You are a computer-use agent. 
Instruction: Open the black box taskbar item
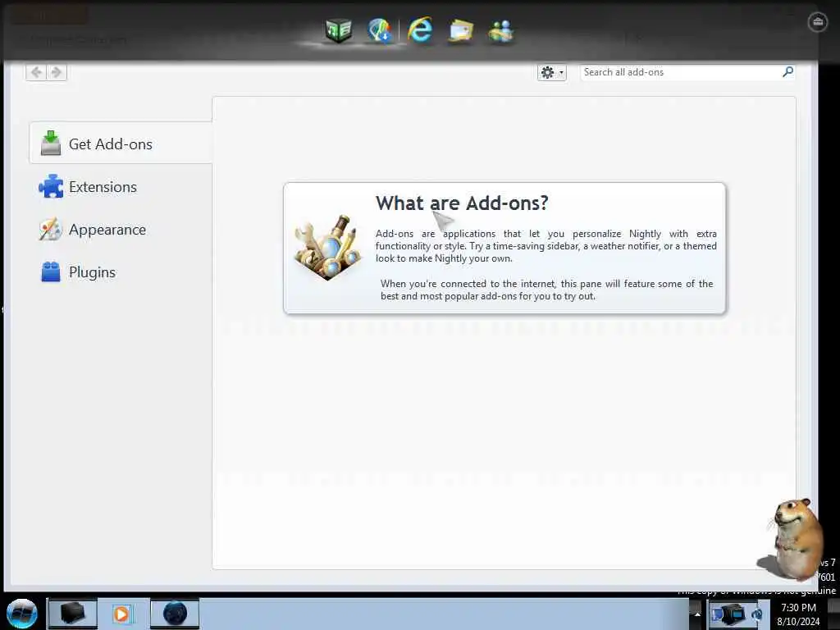tap(72, 614)
